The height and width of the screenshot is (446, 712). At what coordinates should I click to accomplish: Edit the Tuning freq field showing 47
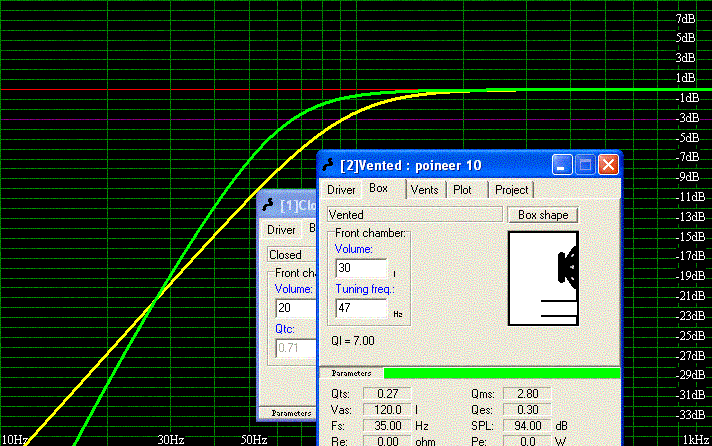pyautogui.click(x=361, y=308)
